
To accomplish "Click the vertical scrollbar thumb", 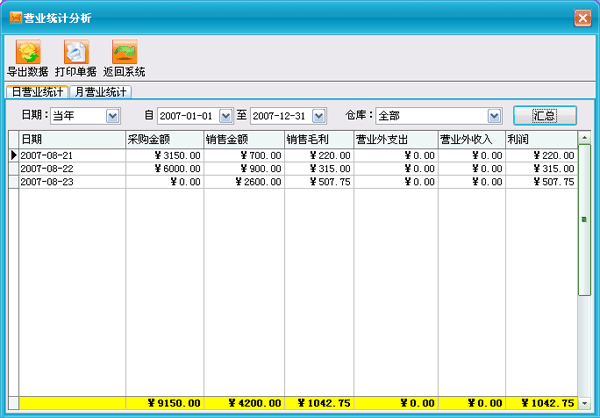I will pos(584,219).
